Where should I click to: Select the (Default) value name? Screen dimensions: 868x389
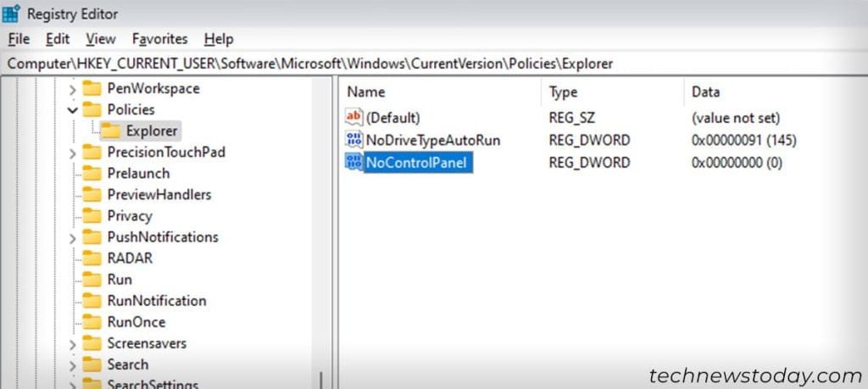click(x=393, y=118)
